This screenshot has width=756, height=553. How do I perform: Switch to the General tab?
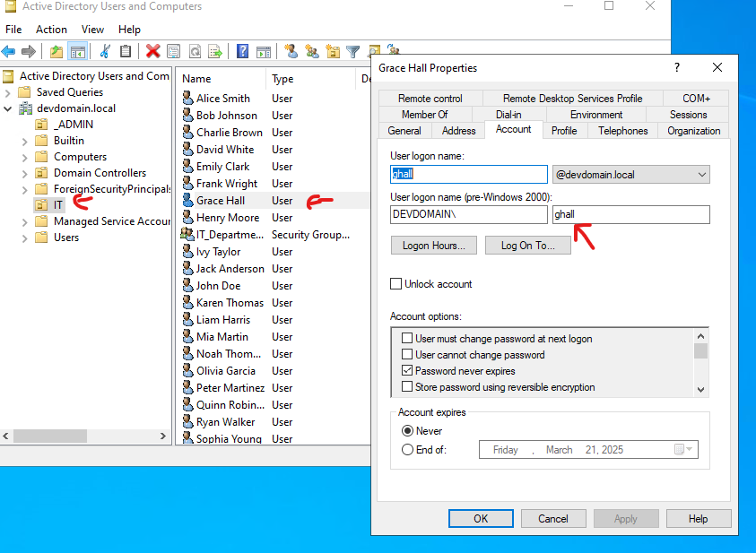pyautogui.click(x=404, y=131)
